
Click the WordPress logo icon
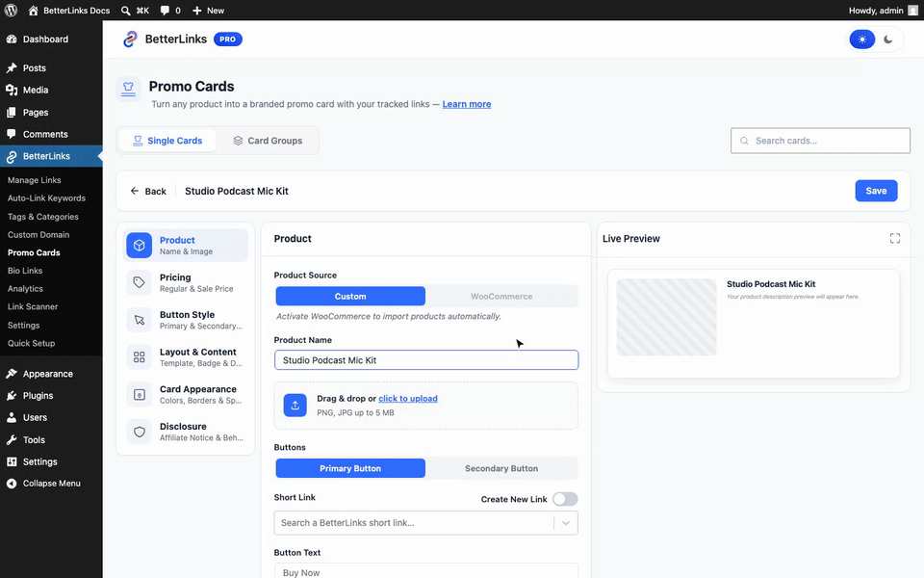(x=11, y=10)
